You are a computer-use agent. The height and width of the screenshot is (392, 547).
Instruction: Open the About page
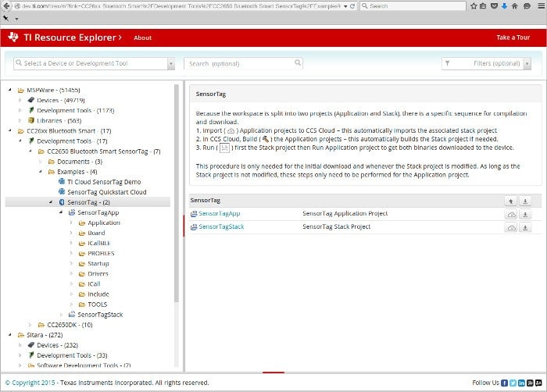point(143,37)
